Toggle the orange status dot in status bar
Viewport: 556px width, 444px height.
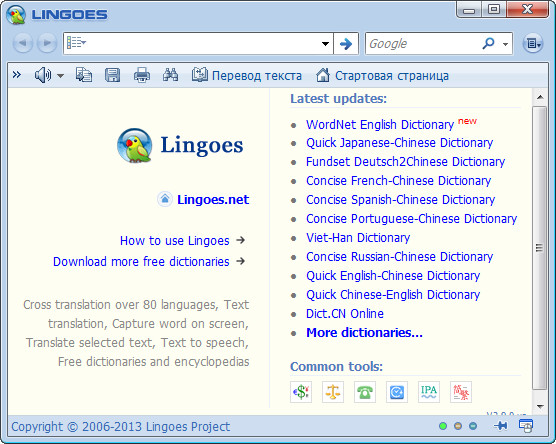click(458, 426)
